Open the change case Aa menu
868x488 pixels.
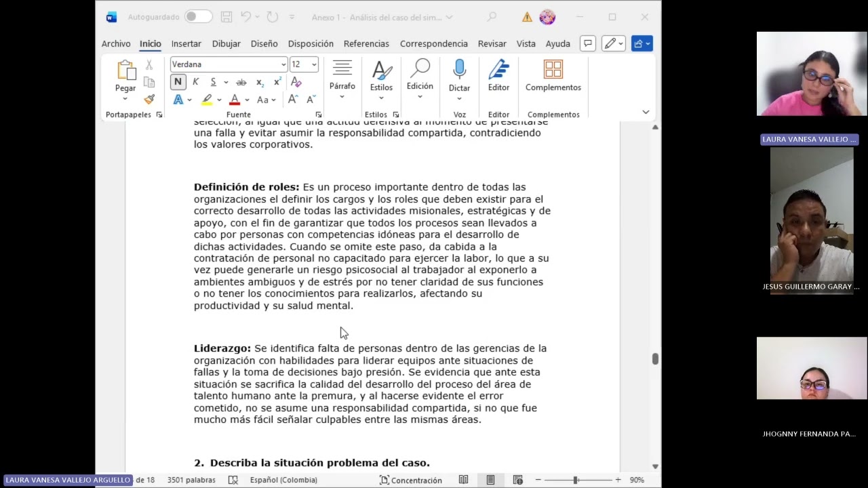267,100
